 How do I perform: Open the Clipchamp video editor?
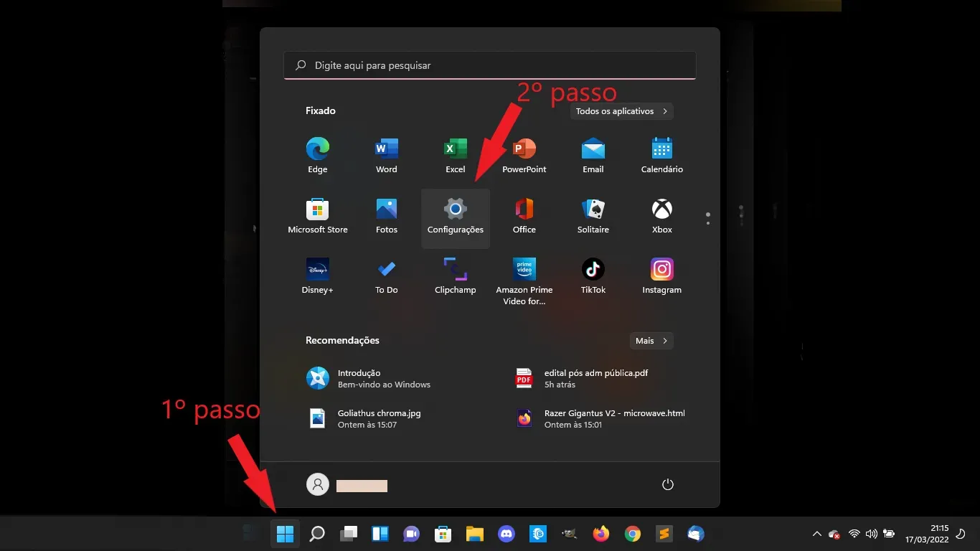[x=456, y=276]
